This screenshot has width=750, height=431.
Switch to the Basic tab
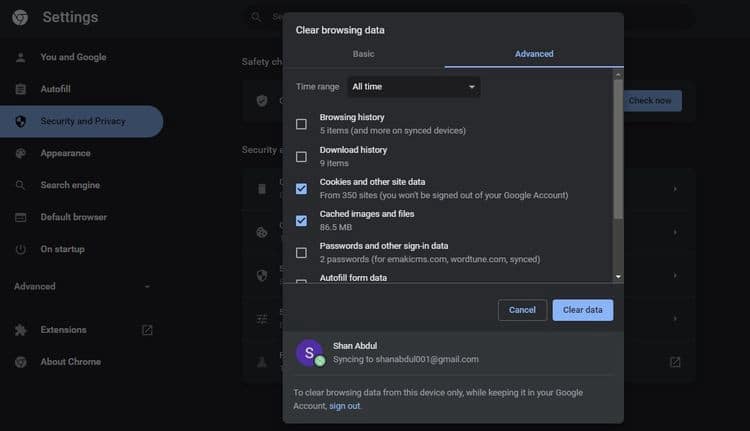point(364,54)
